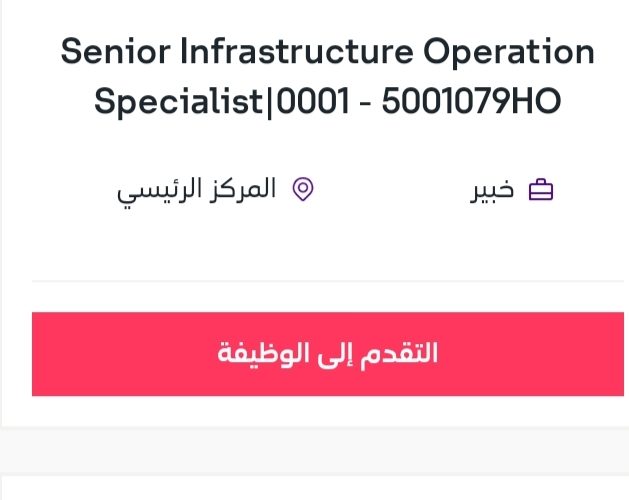Click the briefcase job level icon

click(x=541, y=190)
